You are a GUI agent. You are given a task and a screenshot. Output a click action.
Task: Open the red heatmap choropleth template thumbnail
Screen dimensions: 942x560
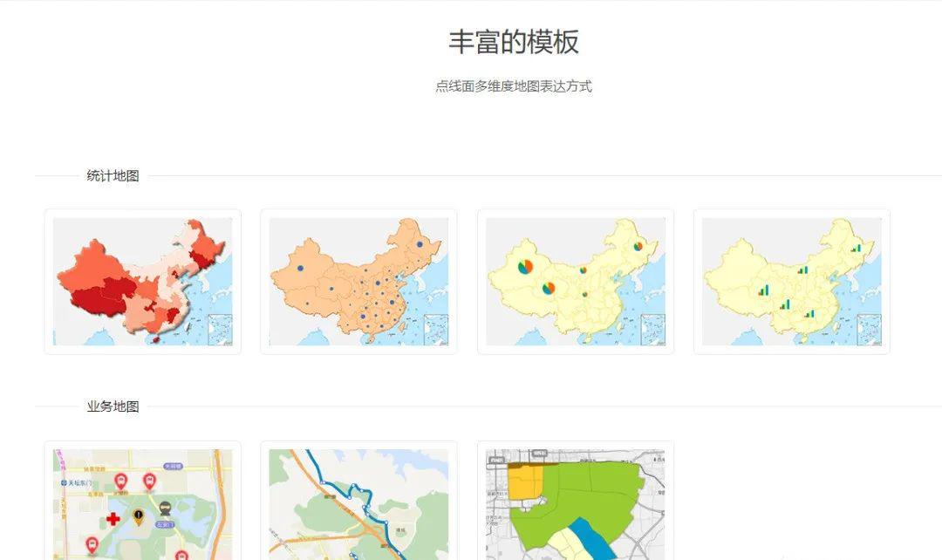[x=142, y=279]
